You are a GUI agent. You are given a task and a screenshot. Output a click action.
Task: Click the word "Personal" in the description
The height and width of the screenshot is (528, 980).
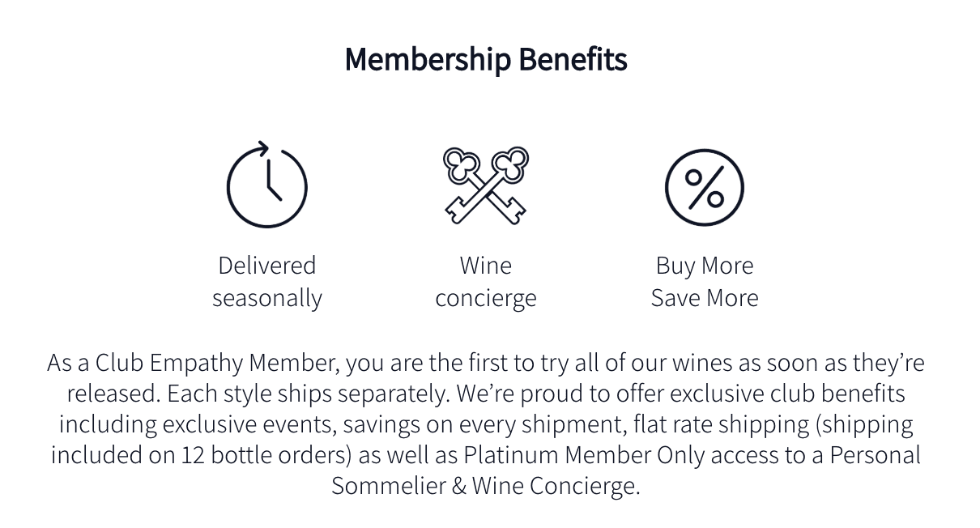[x=876, y=454]
